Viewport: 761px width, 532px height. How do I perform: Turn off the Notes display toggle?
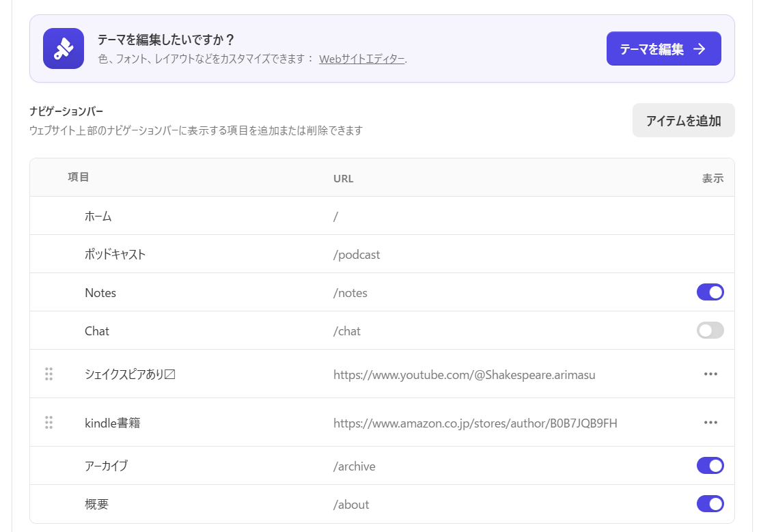pyautogui.click(x=710, y=292)
